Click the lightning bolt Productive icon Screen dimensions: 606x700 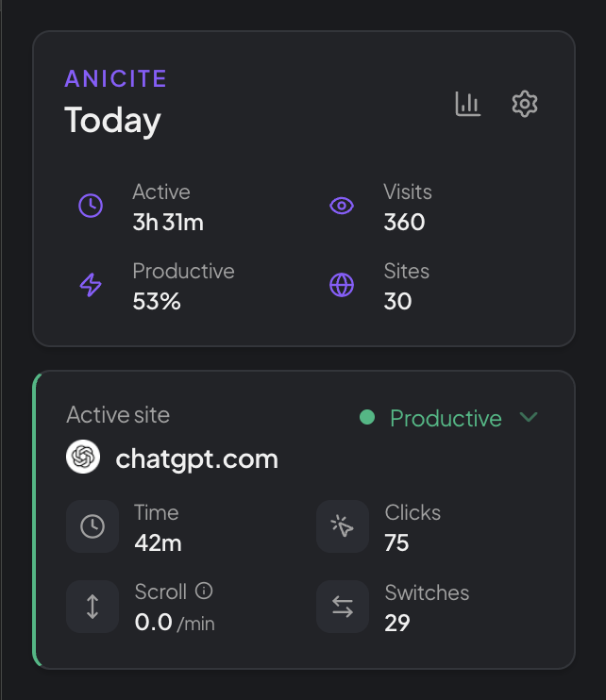click(91, 285)
